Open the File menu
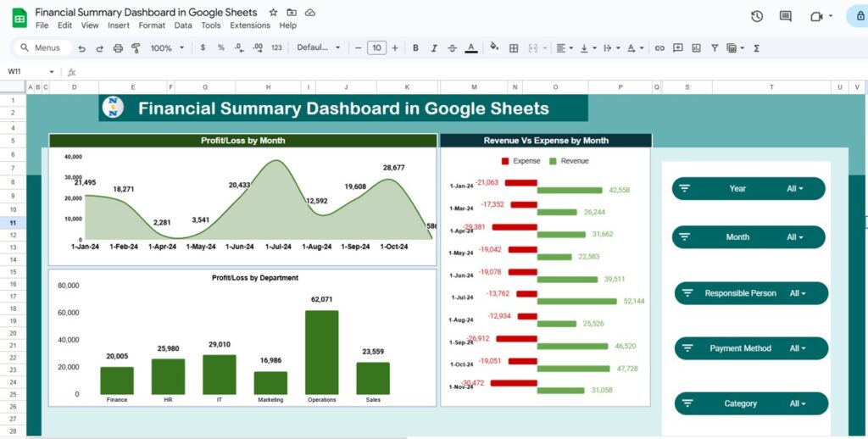 tap(42, 25)
